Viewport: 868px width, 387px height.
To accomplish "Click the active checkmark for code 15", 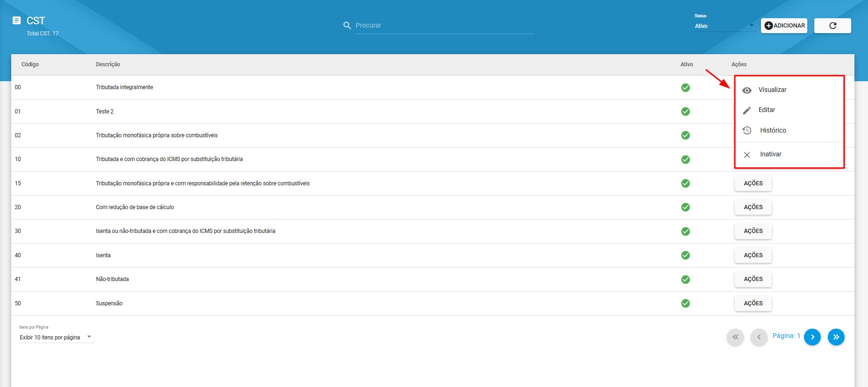I will point(685,183).
